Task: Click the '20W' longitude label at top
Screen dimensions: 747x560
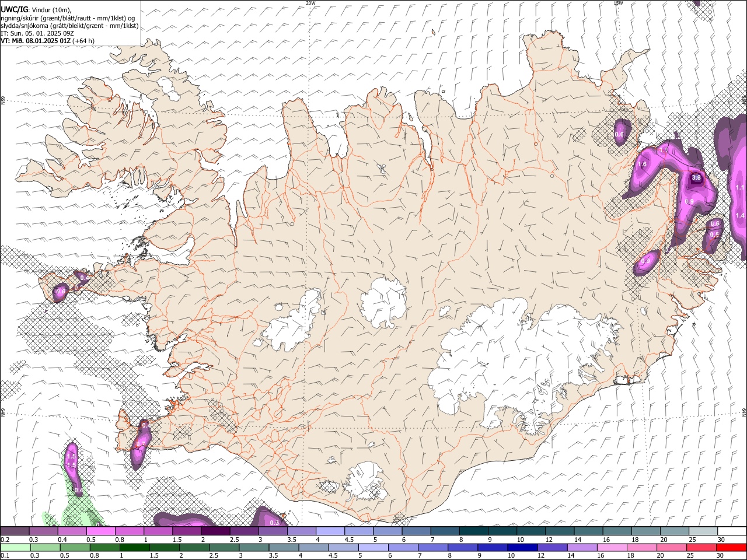Action: click(310, 3)
